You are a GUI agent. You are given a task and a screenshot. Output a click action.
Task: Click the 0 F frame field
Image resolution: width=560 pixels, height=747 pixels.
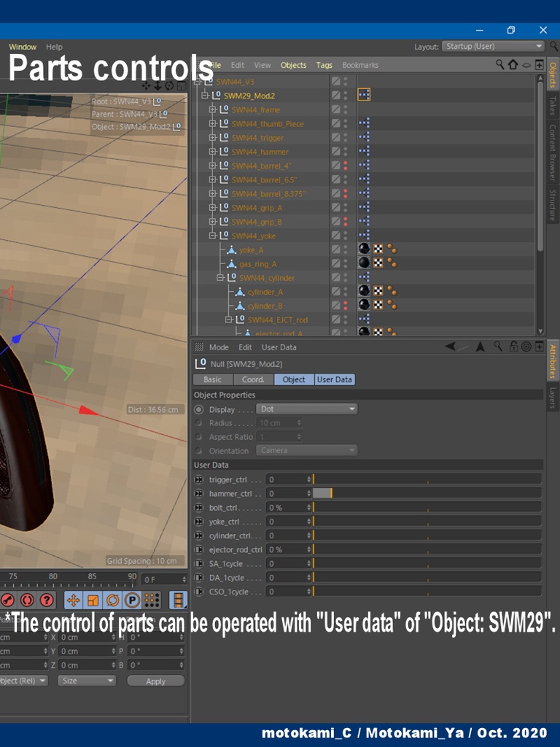164,579
